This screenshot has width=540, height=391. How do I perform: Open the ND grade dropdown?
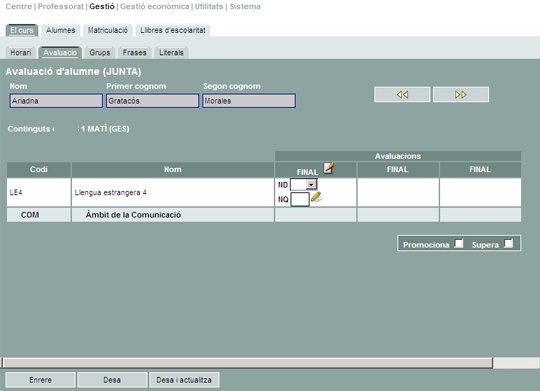[311, 185]
